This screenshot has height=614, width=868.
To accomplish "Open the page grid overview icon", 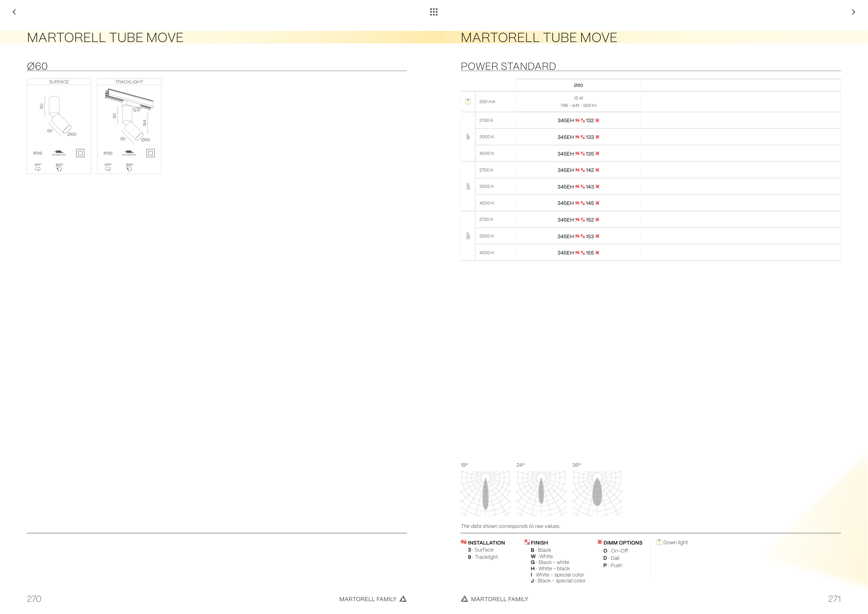I will [x=434, y=12].
